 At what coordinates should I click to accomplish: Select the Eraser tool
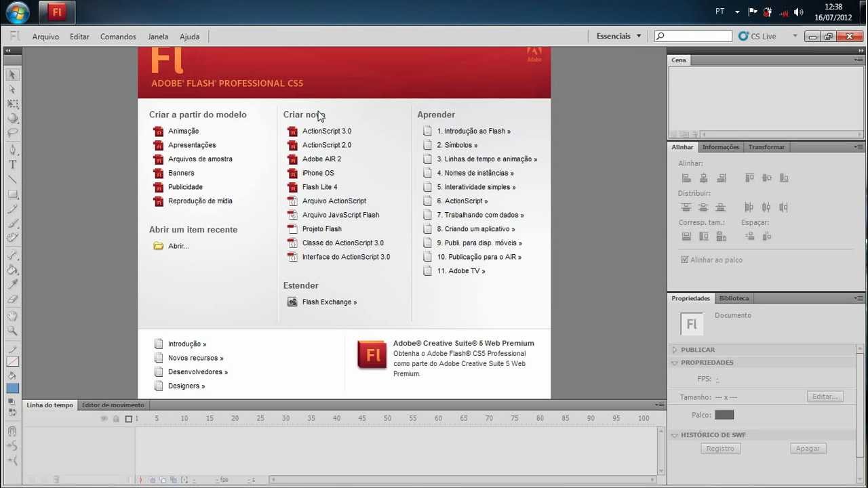(12, 300)
